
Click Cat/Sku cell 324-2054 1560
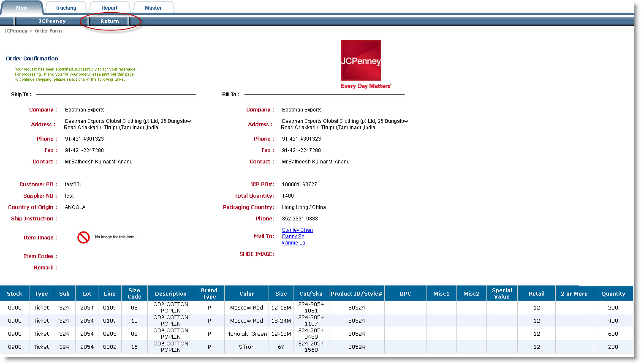311,347
